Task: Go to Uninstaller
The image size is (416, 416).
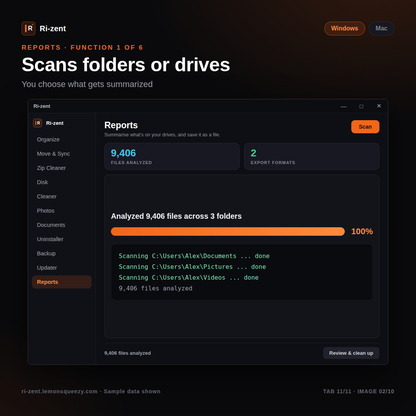Action: [x=50, y=239]
